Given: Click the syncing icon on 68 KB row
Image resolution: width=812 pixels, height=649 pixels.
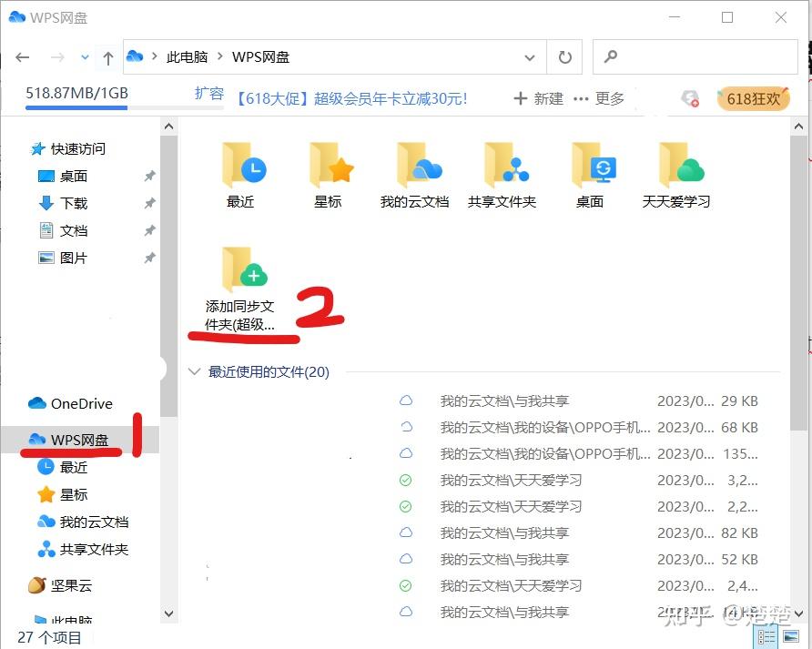Looking at the screenshot, I should click(x=407, y=427).
